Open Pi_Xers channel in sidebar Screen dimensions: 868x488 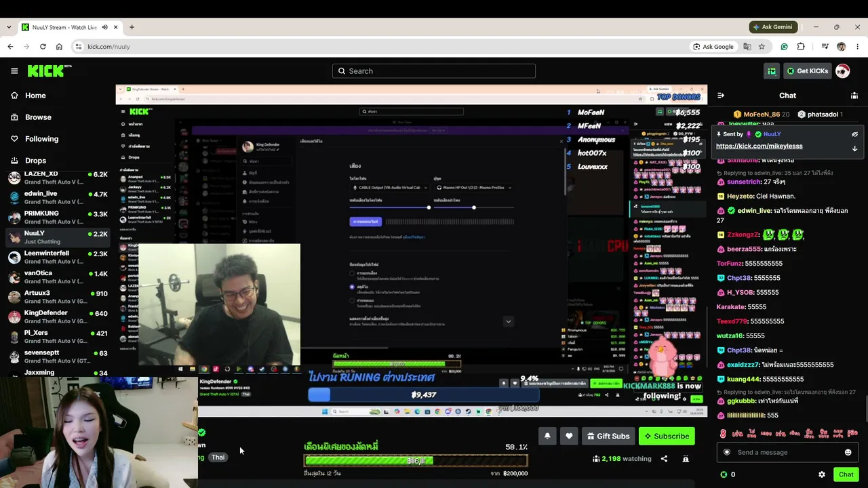point(57,337)
